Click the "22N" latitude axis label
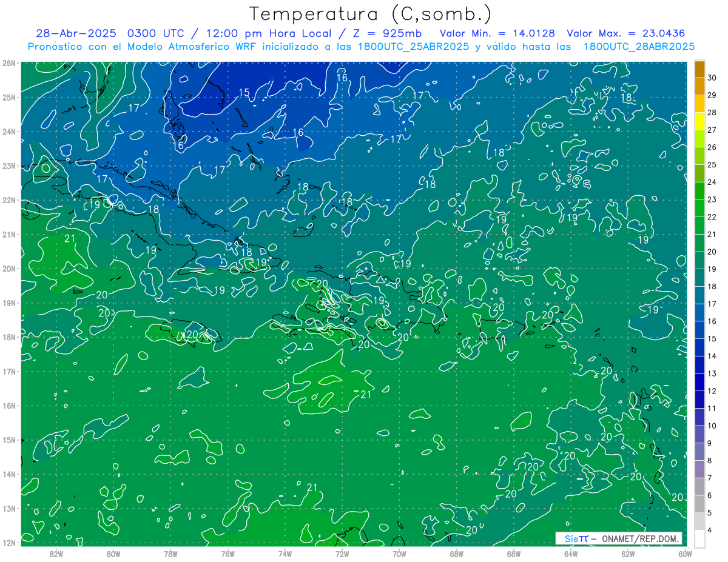 (9, 200)
